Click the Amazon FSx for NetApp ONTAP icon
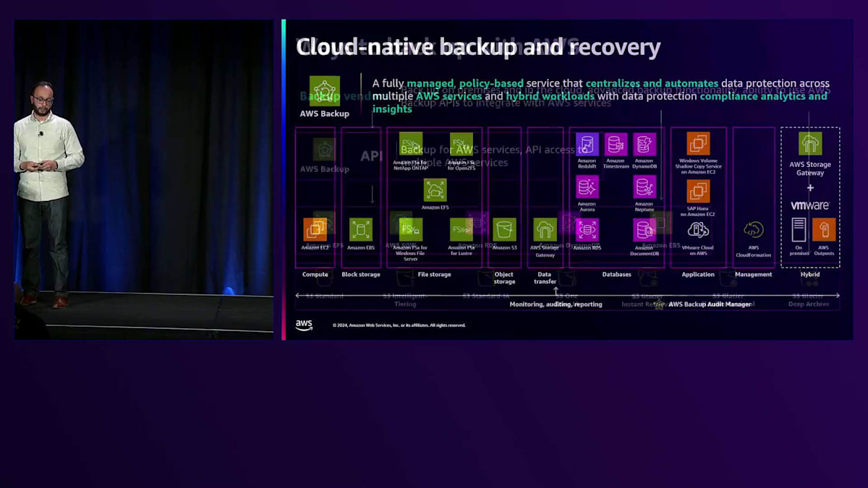 coord(411,144)
